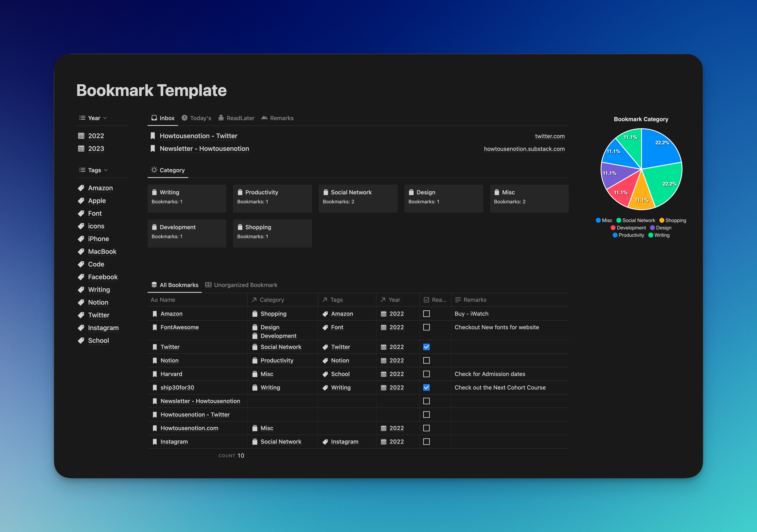Uncheck the checkbox in the ship30for30 row

[x=426, y=388]
